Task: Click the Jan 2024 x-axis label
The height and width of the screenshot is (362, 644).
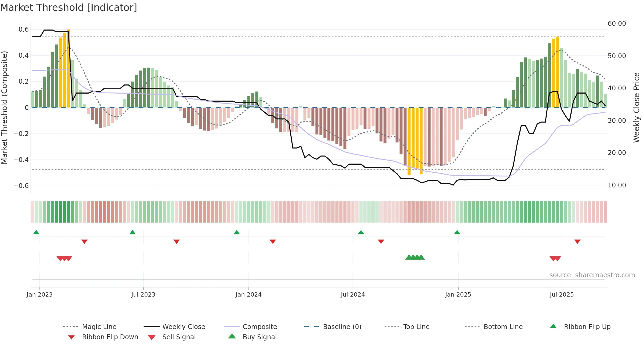Action: pyautogui.click(x=249, y=294)
